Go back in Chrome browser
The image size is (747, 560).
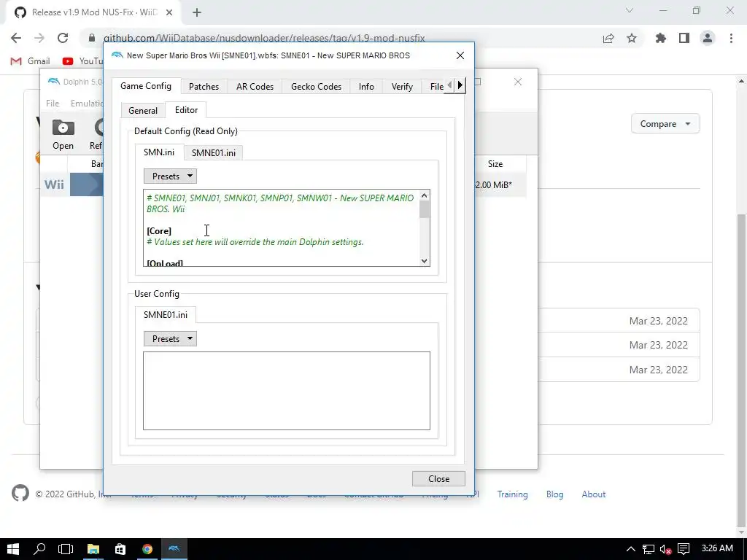pyautogui.click(x=16, y=38)
